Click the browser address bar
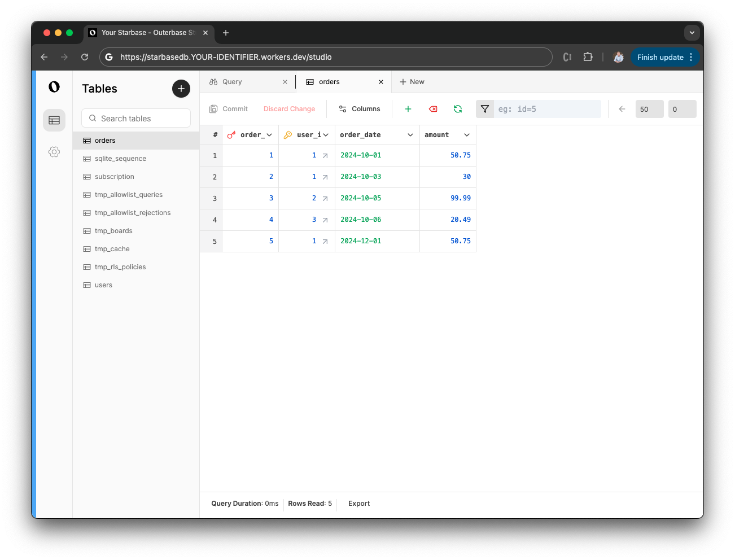 coord(326,57)
